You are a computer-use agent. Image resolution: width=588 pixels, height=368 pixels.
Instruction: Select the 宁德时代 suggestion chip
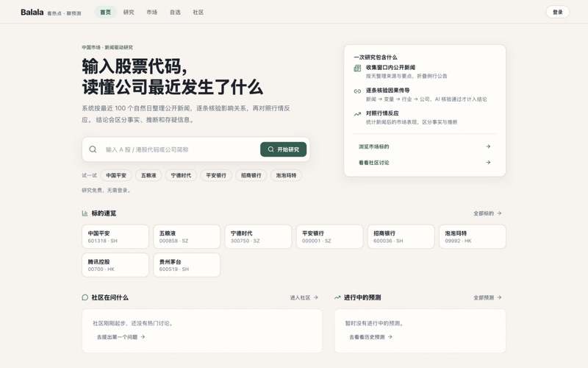click(x=181, y=175)
